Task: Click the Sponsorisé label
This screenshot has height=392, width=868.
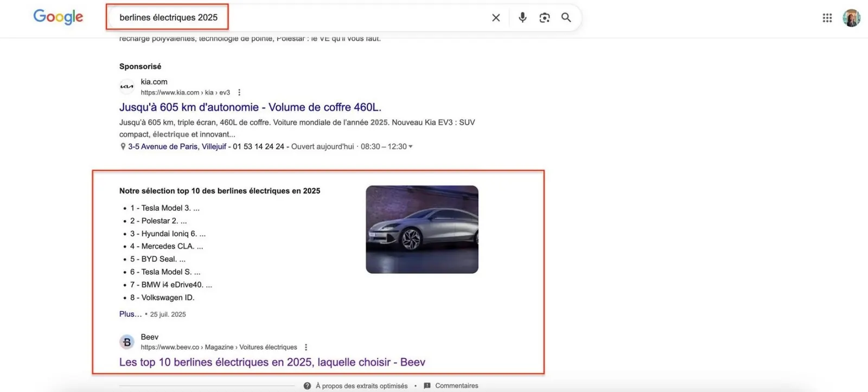Action: (140, 66)
